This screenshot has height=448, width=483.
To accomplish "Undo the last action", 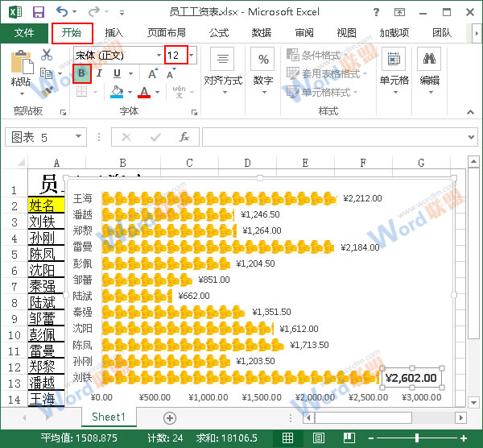I will point(62,12).
